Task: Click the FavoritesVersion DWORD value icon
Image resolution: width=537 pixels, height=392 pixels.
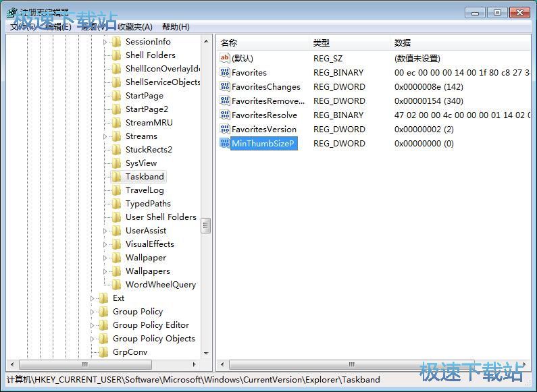Action: pyautogui.click(x=225, y=130)
